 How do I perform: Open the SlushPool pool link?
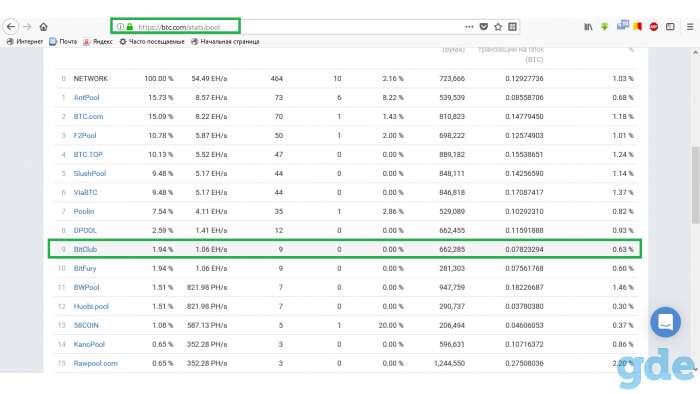tap(90, 173)
